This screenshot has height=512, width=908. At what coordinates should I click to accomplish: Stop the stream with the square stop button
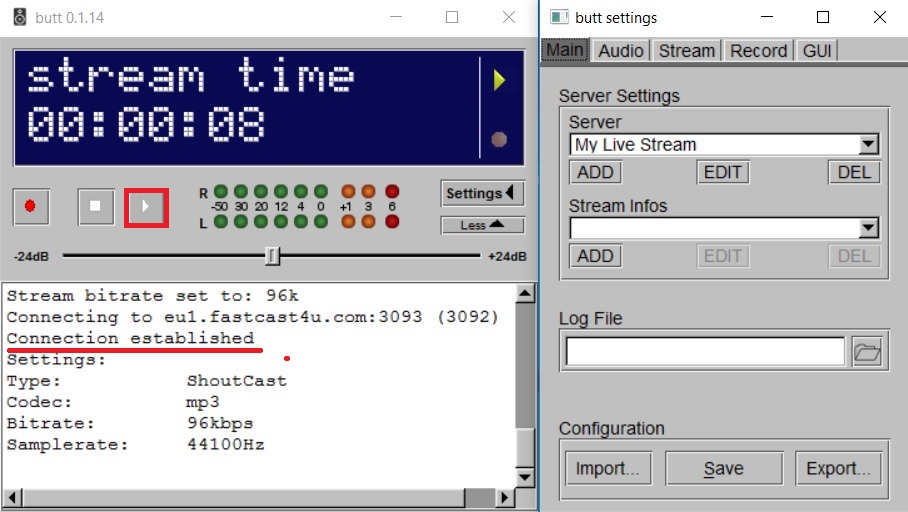(x=96, y=207)
